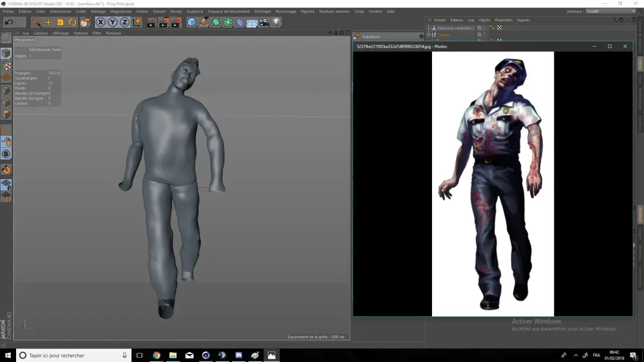
Task: Select the Polygons mode icon
Action: point(6,114)
